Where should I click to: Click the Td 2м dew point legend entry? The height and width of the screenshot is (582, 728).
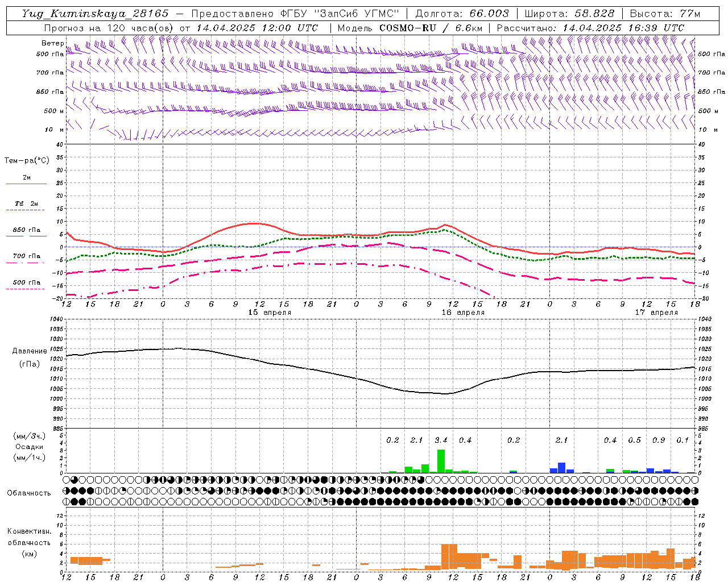(x=26, y=203)
